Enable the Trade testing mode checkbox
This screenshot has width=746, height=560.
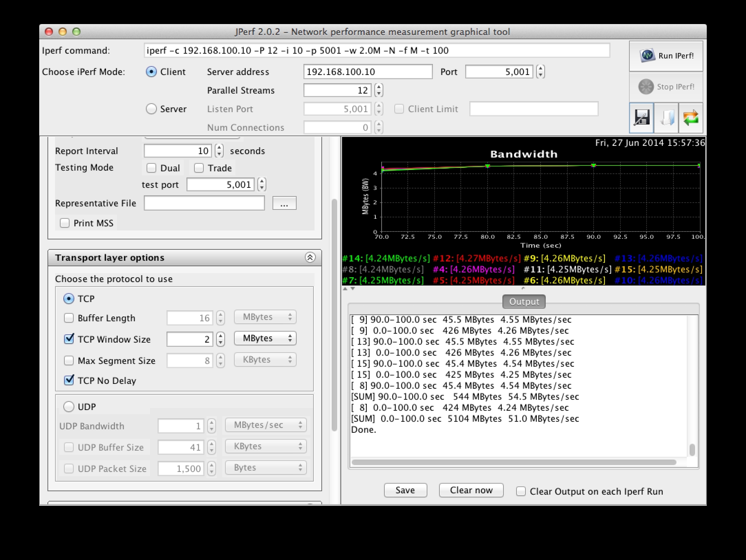pos(199,168)
